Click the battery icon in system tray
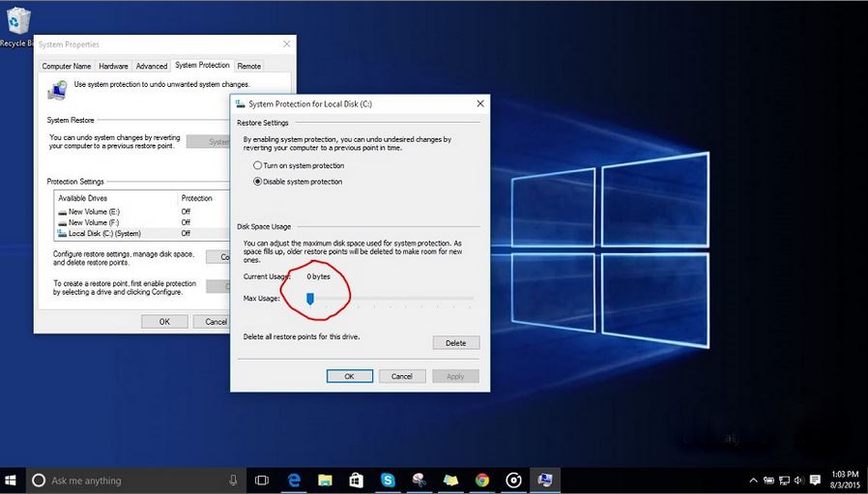The image size is (868, 494). pos(768,480)
